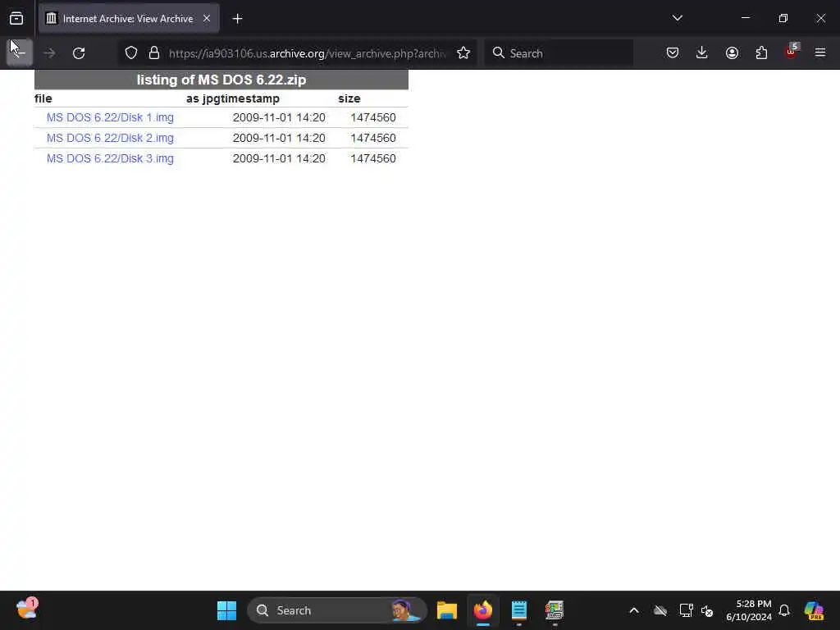Image resolution: width=840 pixels, height=630 pixels.
Task: Open the muted volume tray icon
Action: (x=707, y=610)
